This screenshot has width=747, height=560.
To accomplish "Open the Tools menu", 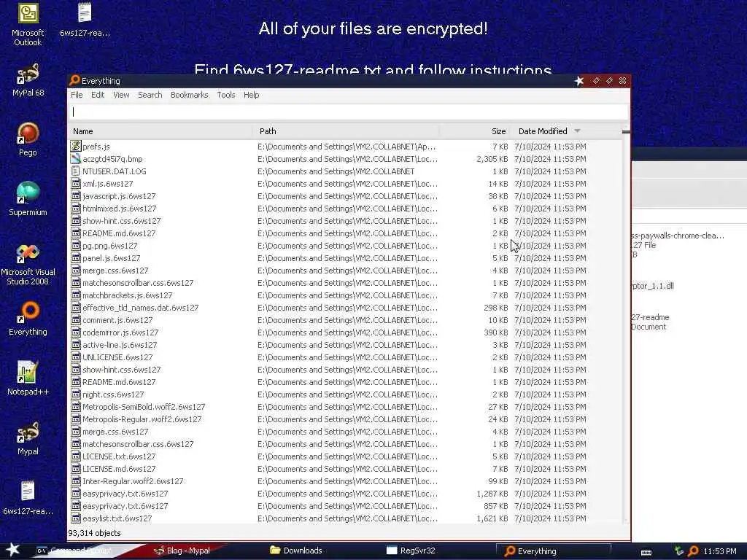I will point(226,95).
